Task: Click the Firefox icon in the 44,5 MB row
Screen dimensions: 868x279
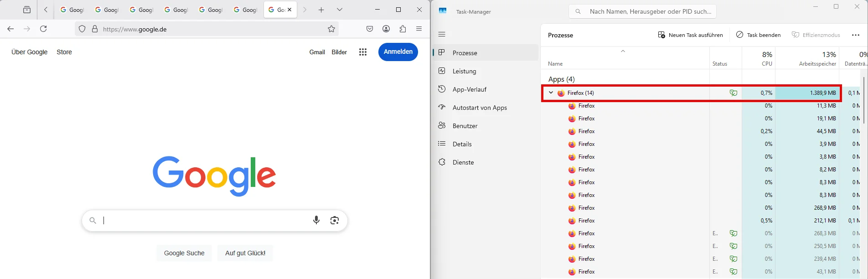Action: (572, 131)
